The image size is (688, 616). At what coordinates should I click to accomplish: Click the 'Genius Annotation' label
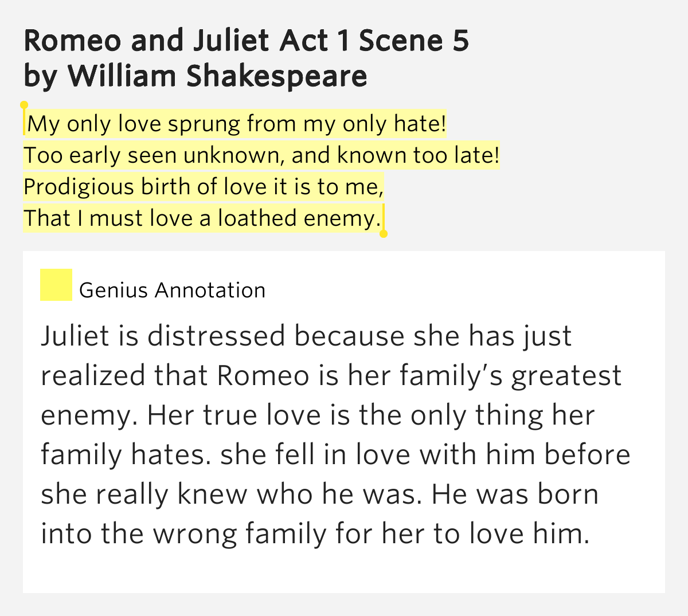(x=173, y=291)
